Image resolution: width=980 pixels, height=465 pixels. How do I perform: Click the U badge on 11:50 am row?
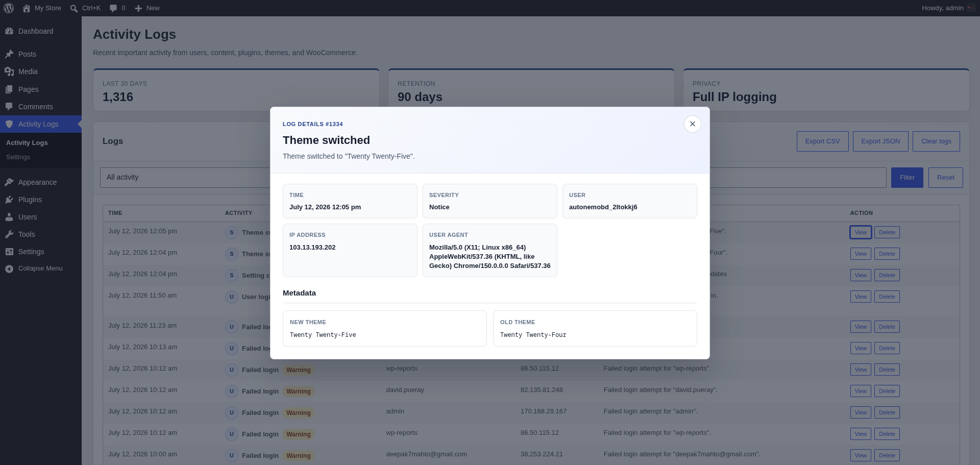[232, 297]
